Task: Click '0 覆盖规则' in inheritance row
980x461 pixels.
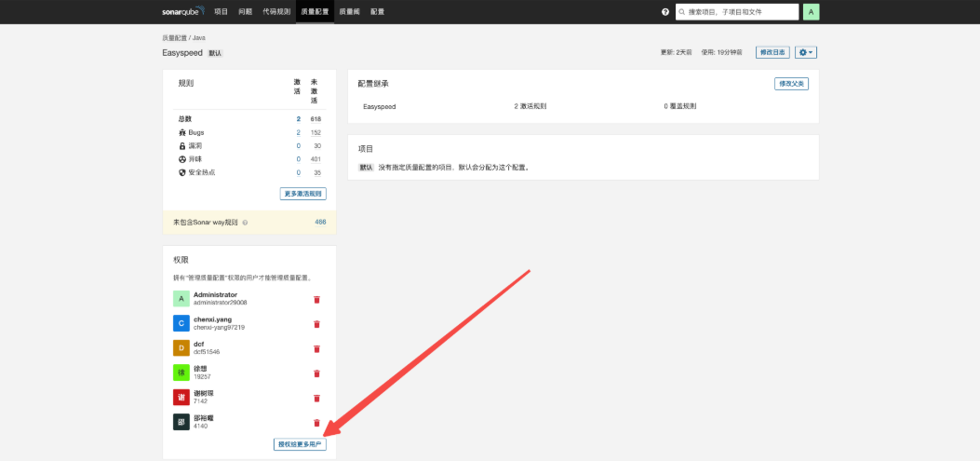Action: pyautogui.click(x=680, y=106)
